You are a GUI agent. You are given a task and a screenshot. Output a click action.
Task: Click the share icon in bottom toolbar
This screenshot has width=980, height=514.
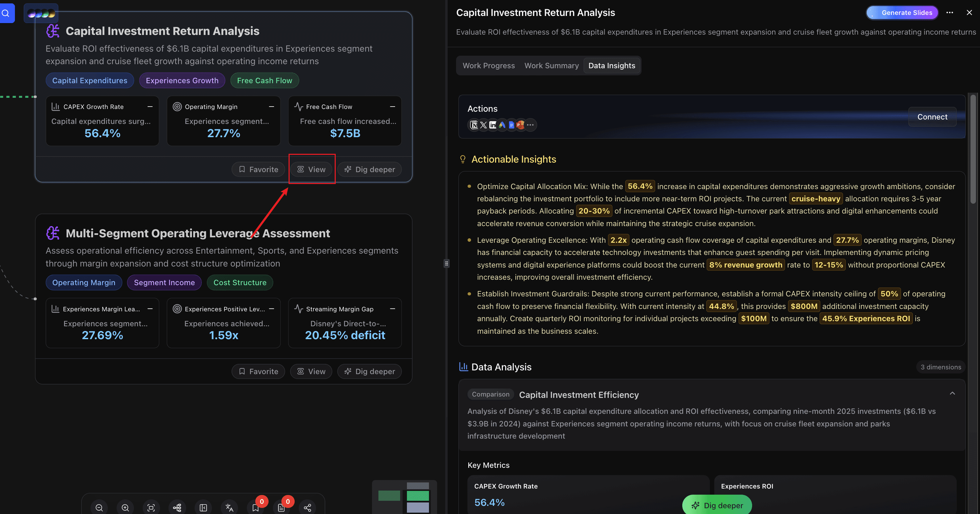[x=307, y=508]
